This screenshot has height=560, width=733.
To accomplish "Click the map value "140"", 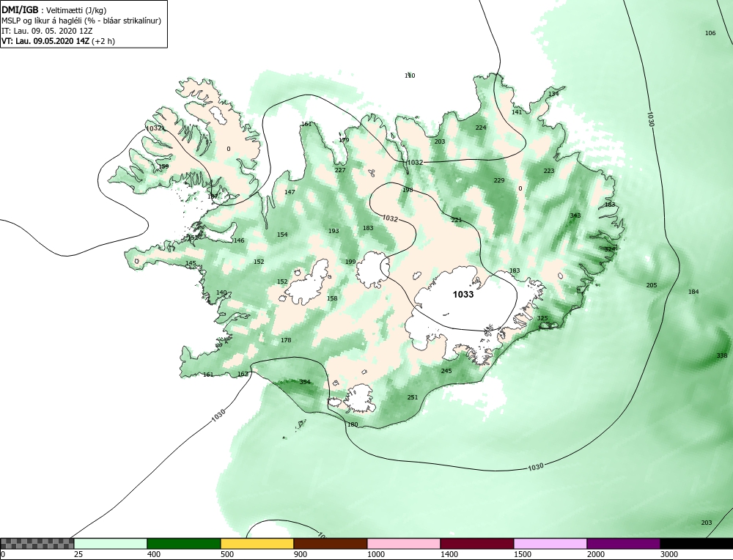I will coord(221,292).
